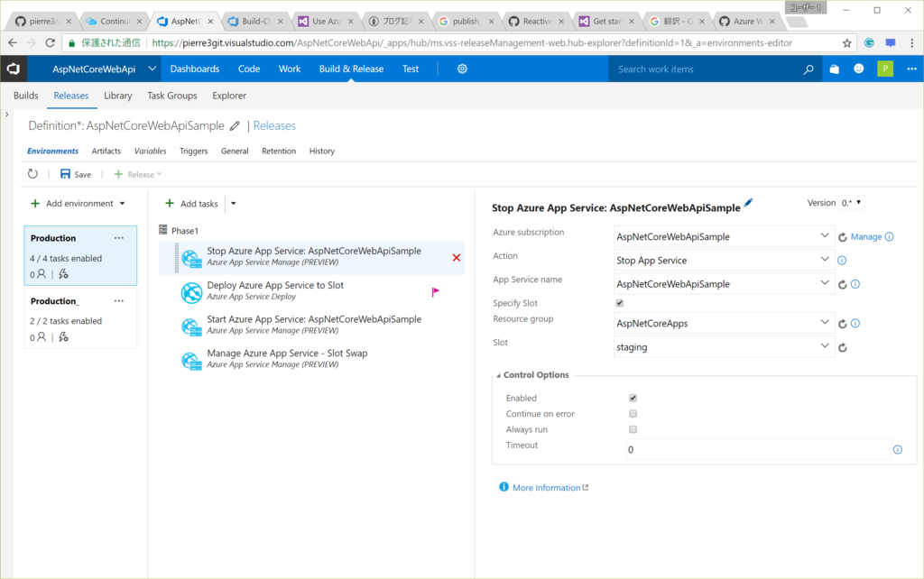Open the Action dropdown
The height and width of the screenshot is (579, 924).
tap(724, 260)
